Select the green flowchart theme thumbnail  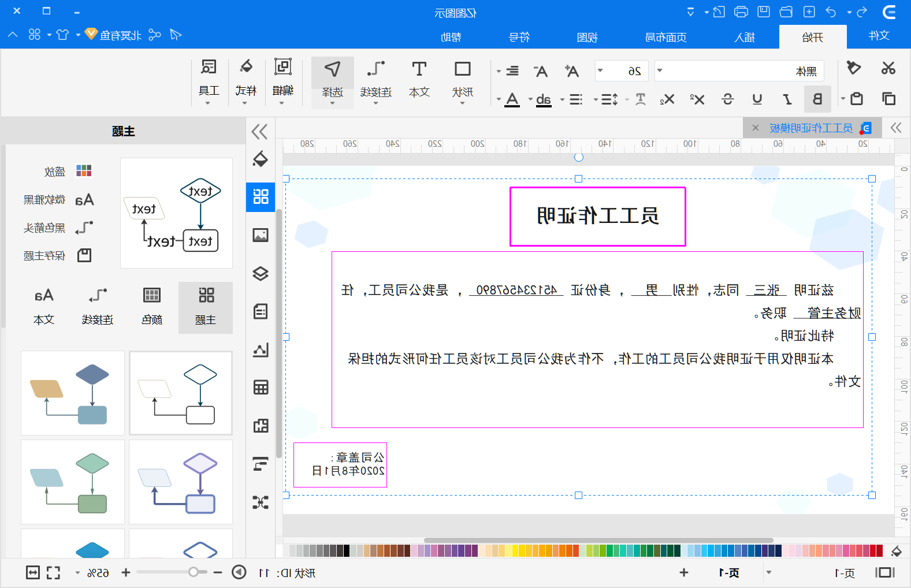click(73, 482)
